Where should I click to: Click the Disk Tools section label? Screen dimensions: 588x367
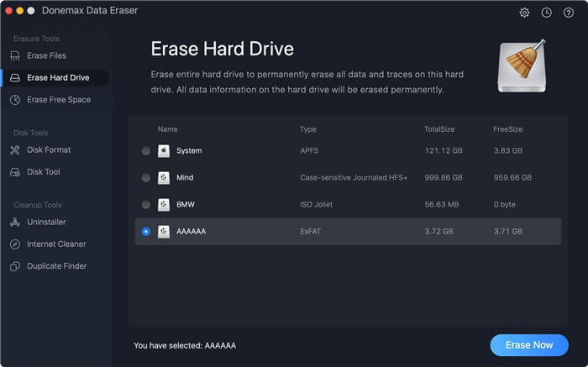(x=31, y=133)
